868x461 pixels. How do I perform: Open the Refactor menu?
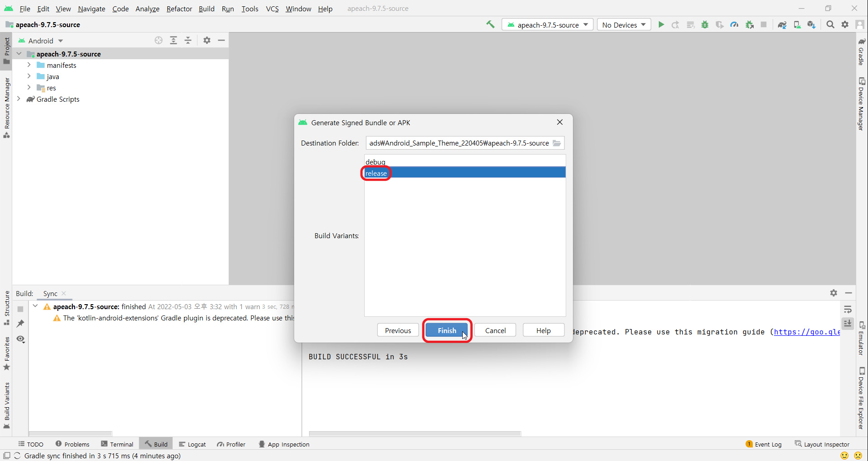[x=179, y=9]
